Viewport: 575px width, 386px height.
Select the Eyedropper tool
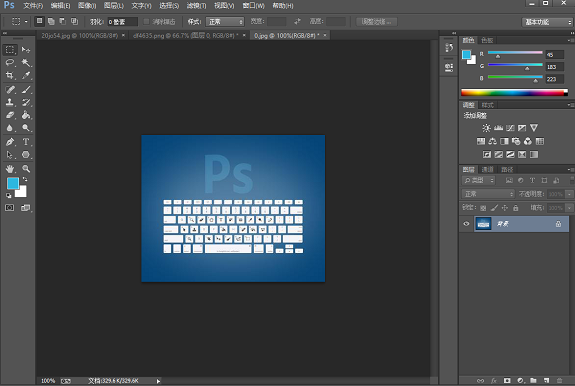26,76
